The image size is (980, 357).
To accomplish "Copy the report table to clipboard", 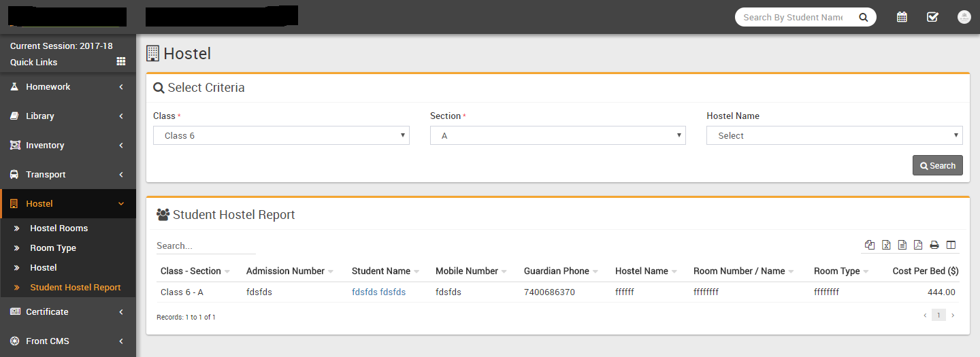I will click(x=870, y=245).
